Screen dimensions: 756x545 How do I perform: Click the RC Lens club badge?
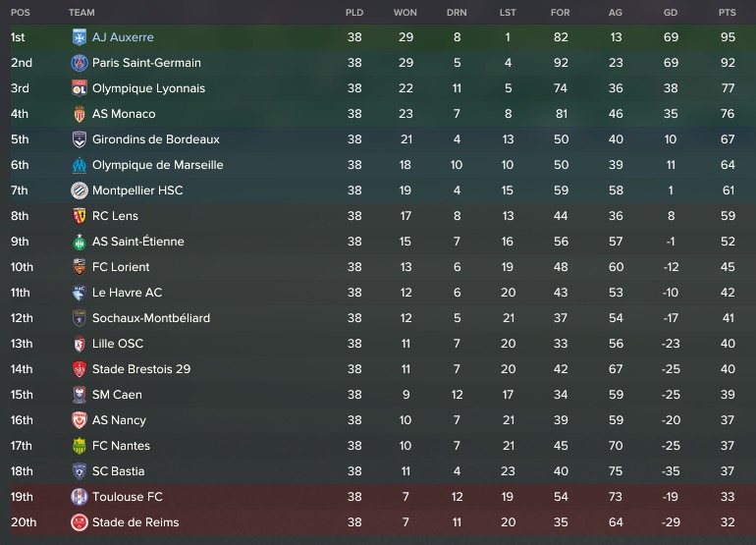pyautogui.click(x=80, y=216)
